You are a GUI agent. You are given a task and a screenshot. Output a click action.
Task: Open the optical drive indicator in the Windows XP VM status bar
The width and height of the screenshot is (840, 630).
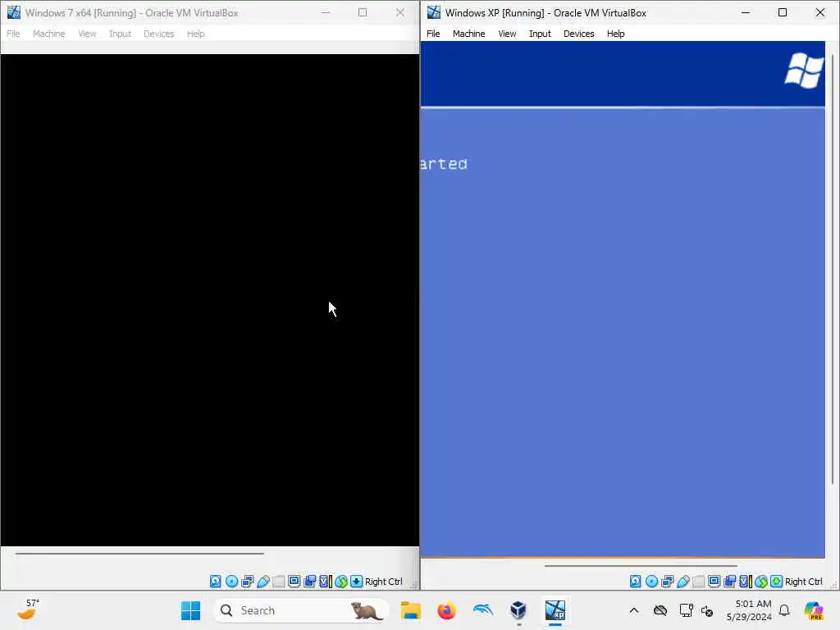(651, 582)
